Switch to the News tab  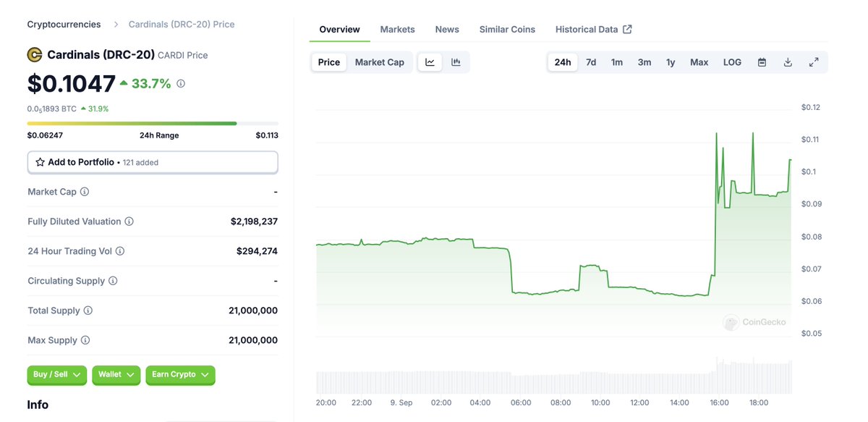(x=447, y=30)
